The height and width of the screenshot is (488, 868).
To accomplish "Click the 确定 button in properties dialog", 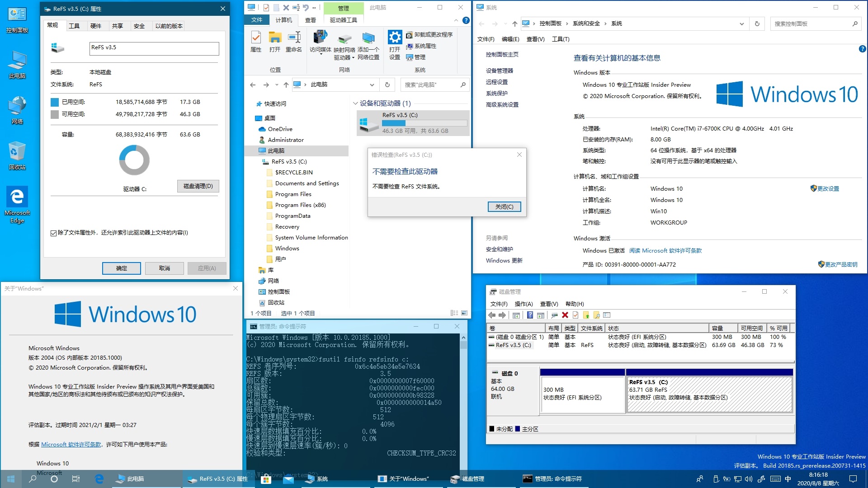I will (122, 268).
